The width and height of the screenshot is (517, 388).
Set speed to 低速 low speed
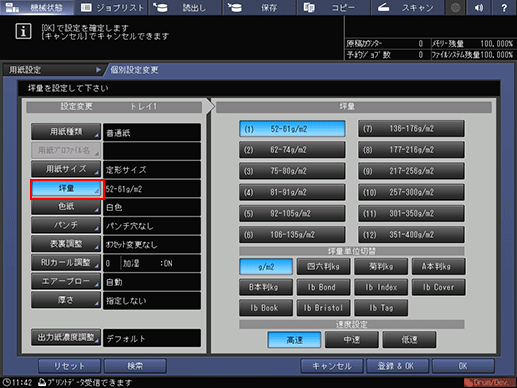coord(409,340)
